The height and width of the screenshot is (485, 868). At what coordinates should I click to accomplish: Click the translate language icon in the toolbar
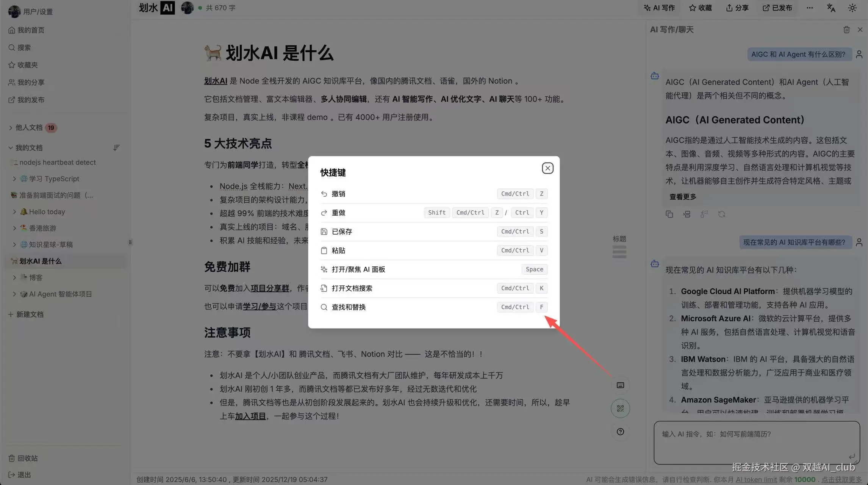coord(831,8)
